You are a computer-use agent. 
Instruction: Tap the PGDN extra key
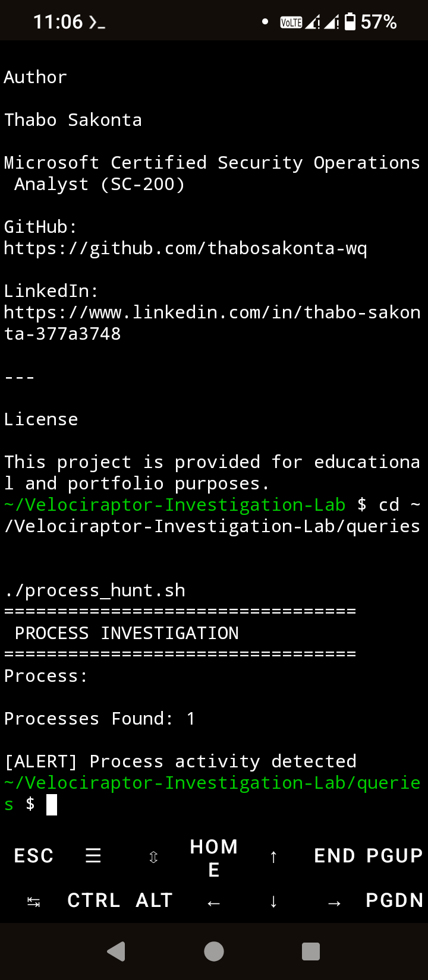[394, 900]
